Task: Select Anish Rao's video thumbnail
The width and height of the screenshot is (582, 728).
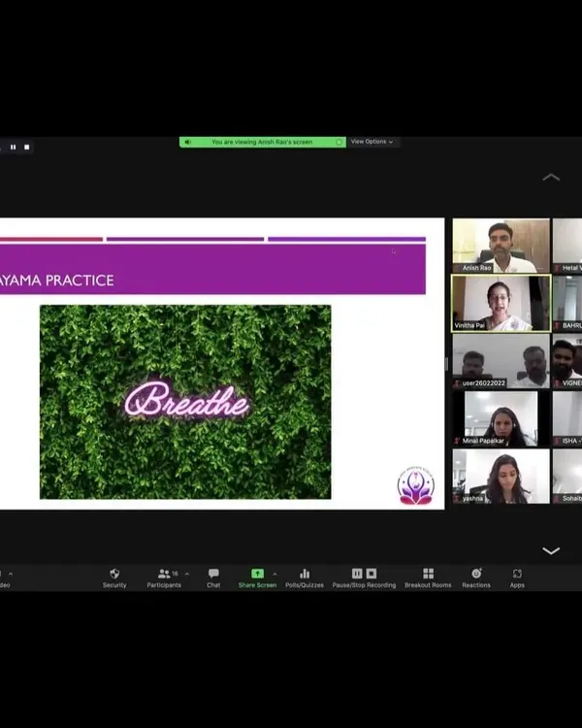Action: [501, 246]
